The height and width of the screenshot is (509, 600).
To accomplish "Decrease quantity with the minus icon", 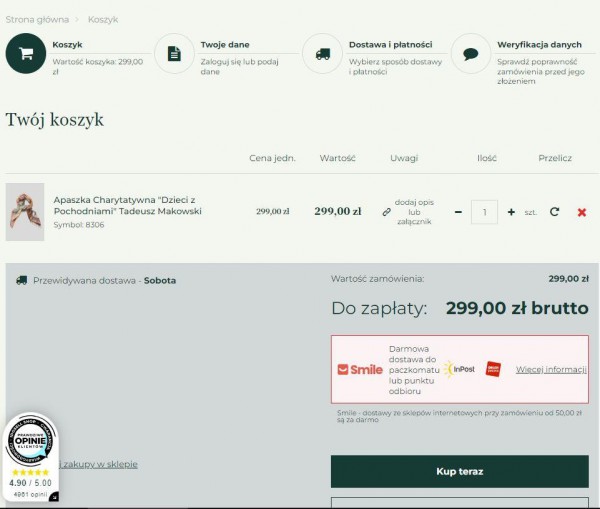I will [x=458, y=212].
